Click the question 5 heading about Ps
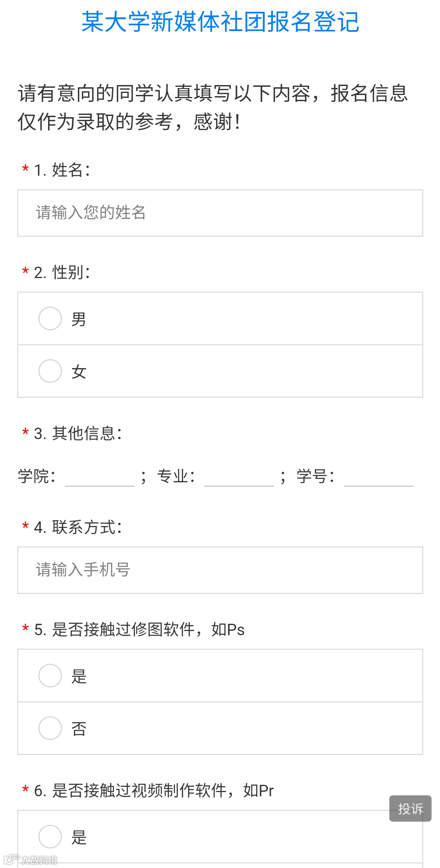The height and width of the screenshot is (868, 440). [139, 629]
